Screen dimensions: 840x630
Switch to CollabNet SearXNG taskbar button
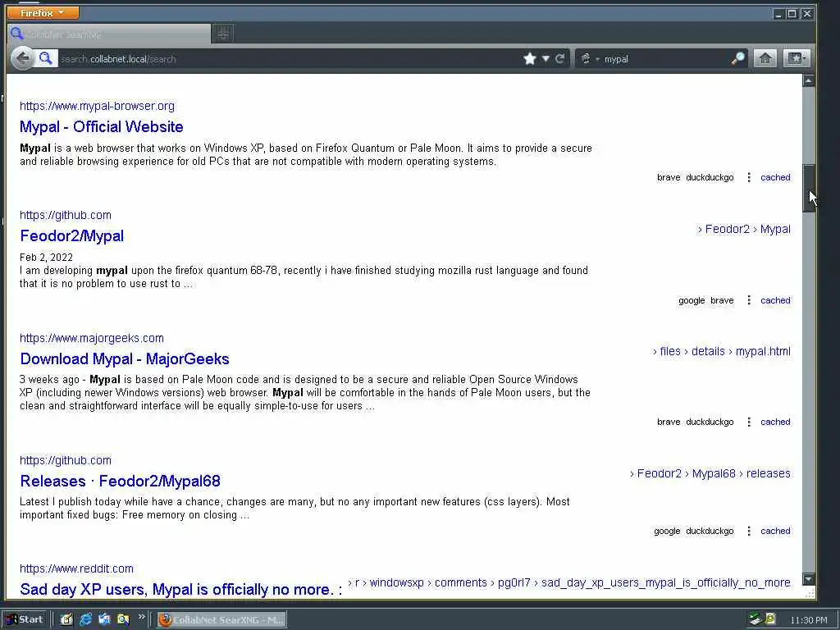[x=221, y=620]
